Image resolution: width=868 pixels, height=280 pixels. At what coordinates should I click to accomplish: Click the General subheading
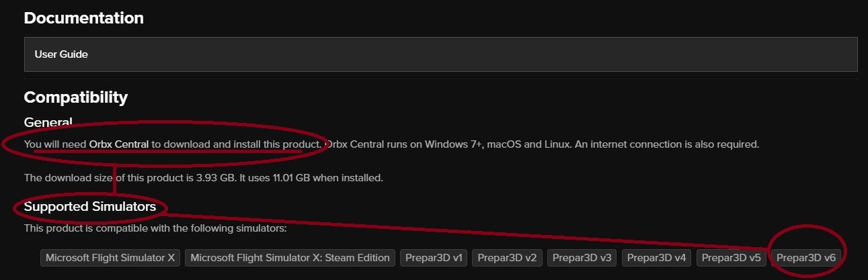tap(48, 122)
